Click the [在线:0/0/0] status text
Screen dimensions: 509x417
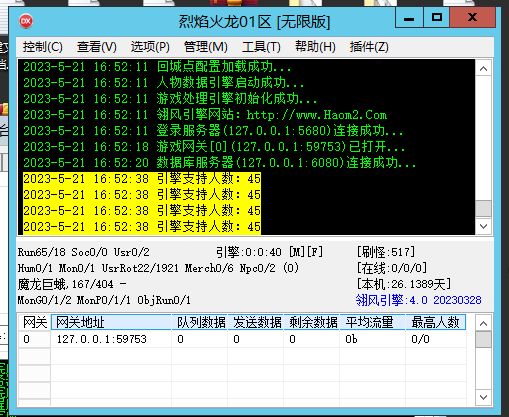(x=392, y=268)
